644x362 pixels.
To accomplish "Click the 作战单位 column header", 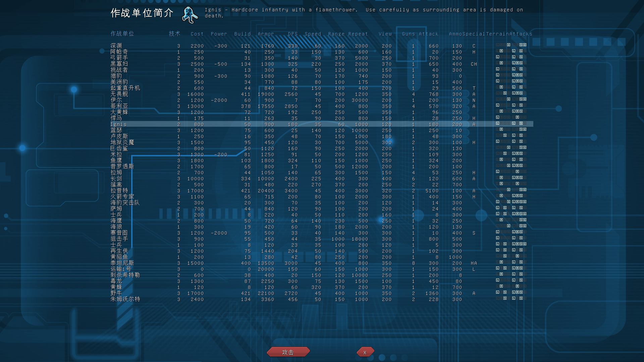I will click(122, 34).
